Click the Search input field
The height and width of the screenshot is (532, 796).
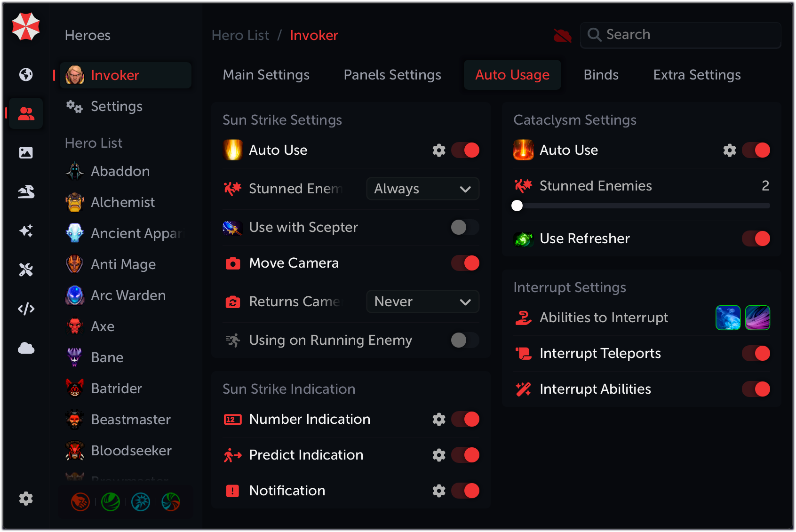[x=687, y=35]
